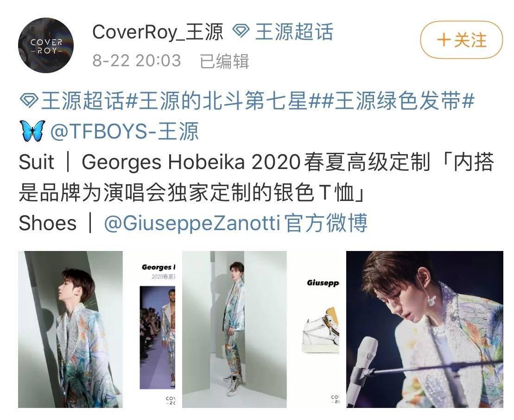The width and height of the screenshot is (514, 420).
Task: Click the blue butterfly emoji
Action: (x=32, y=131)
